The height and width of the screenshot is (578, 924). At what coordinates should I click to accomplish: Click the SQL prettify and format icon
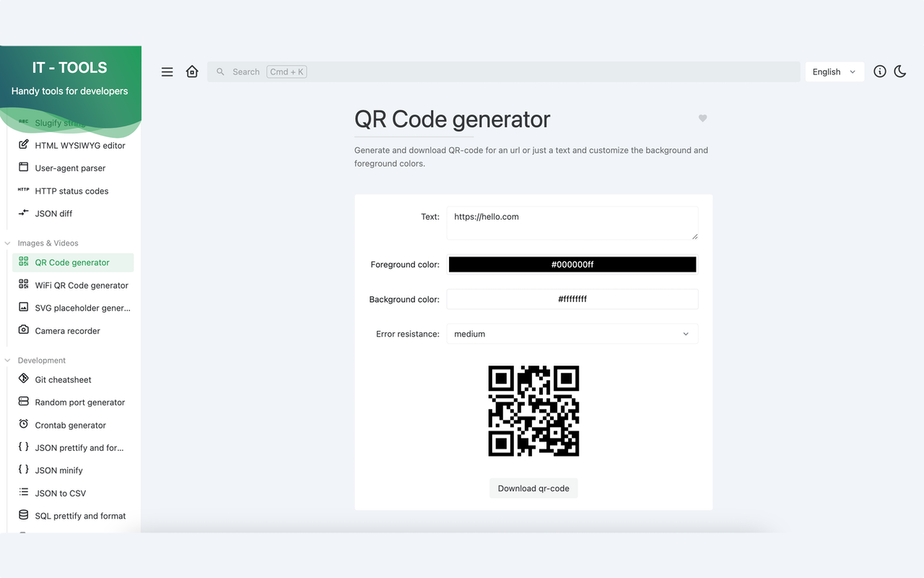point(24,515)
